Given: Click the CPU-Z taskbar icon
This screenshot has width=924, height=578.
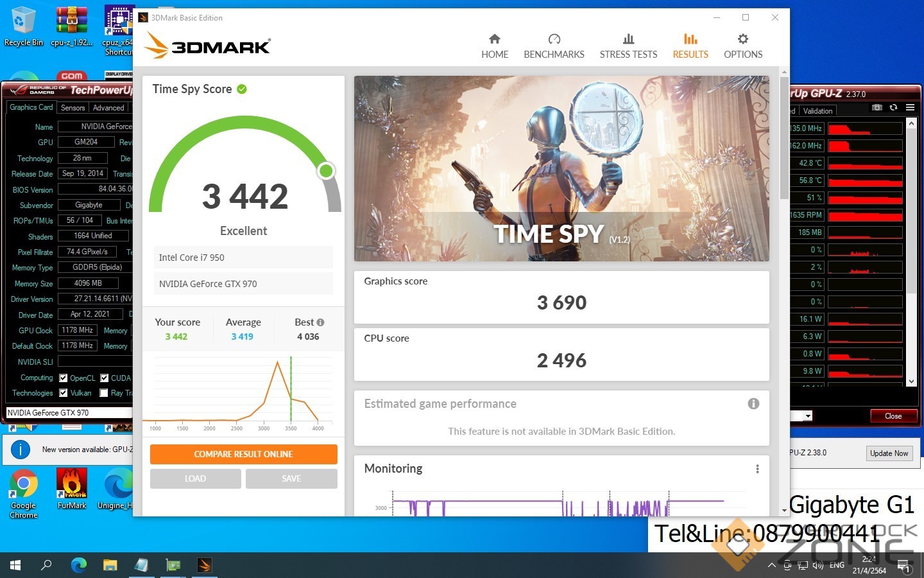Looking at the screenshot, I should (x=141, y=565).
